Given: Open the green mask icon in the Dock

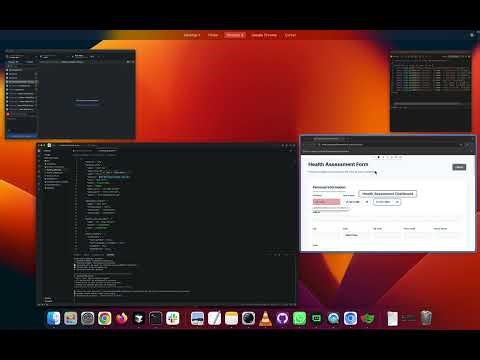Looking at the screenshot, I should (367, 318).
